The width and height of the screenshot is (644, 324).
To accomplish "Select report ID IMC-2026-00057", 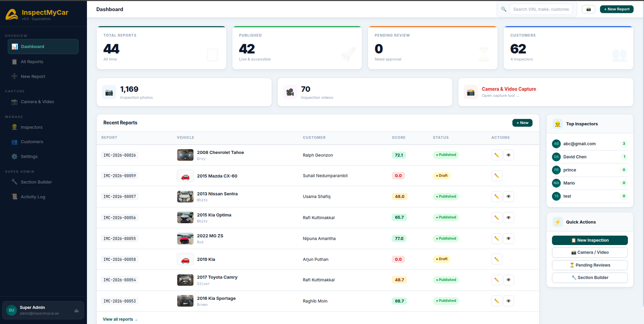I will (120, 197).
